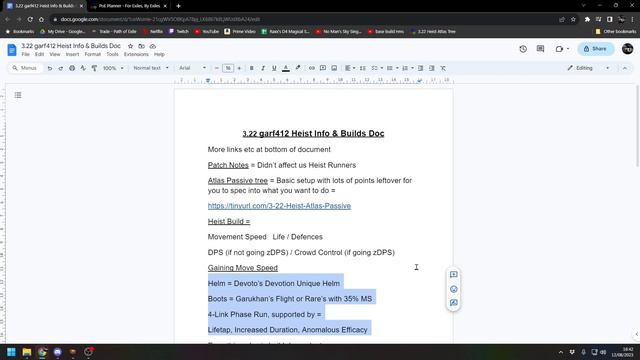Insert an image from the toolbar
This screenshot has width=640, height=360.
(x=334, y=68)
